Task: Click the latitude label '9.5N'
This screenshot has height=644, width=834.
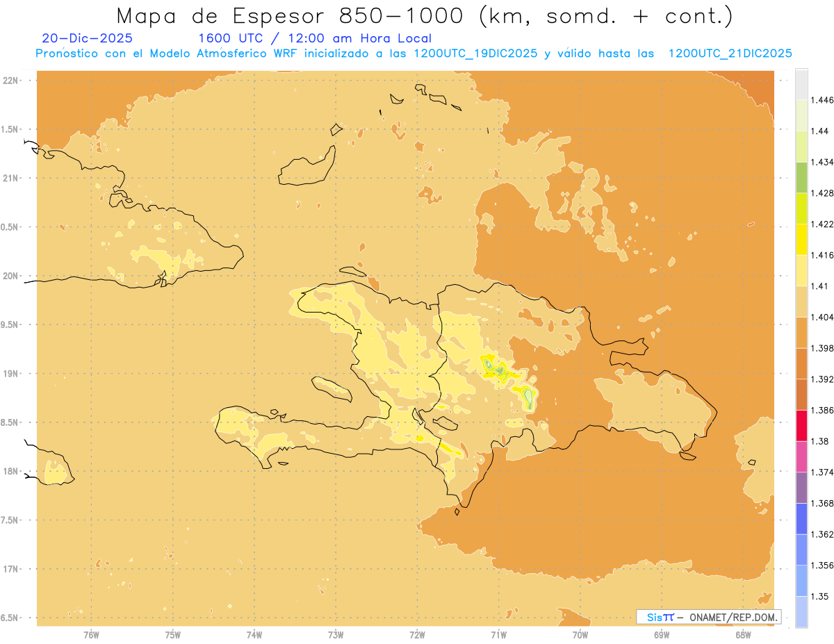Action: (10, 325)
